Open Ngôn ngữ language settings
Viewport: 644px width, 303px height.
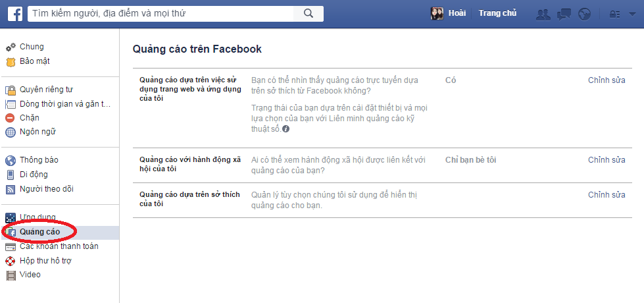point(37,132)
